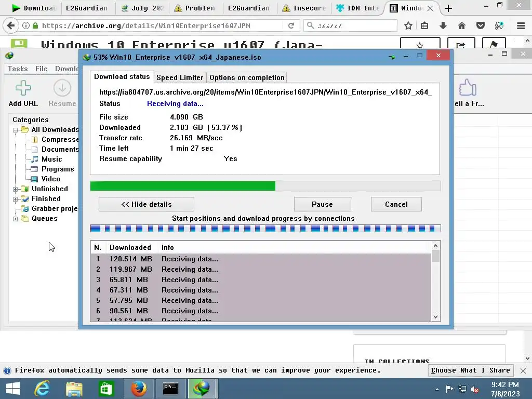The image size is (532, 399).
Task: Launch Internet Explorer from taskbar
Action: 42,389
